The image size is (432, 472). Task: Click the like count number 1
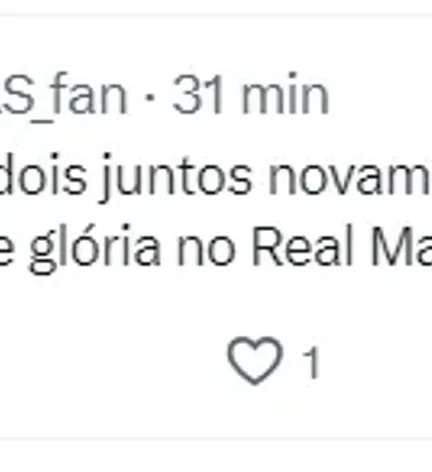pyautogui.click(x=311, y=362)
